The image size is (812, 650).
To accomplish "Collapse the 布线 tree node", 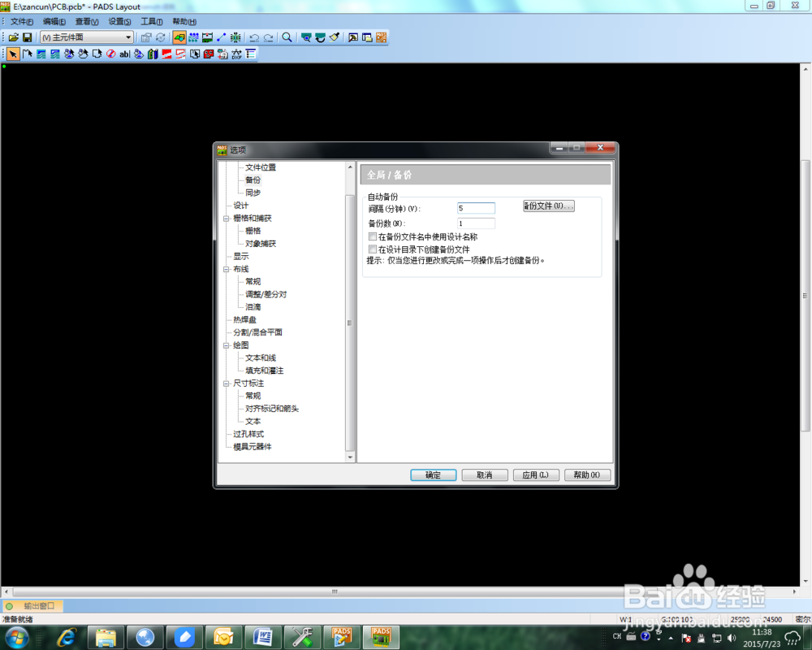I will [227, 269].
